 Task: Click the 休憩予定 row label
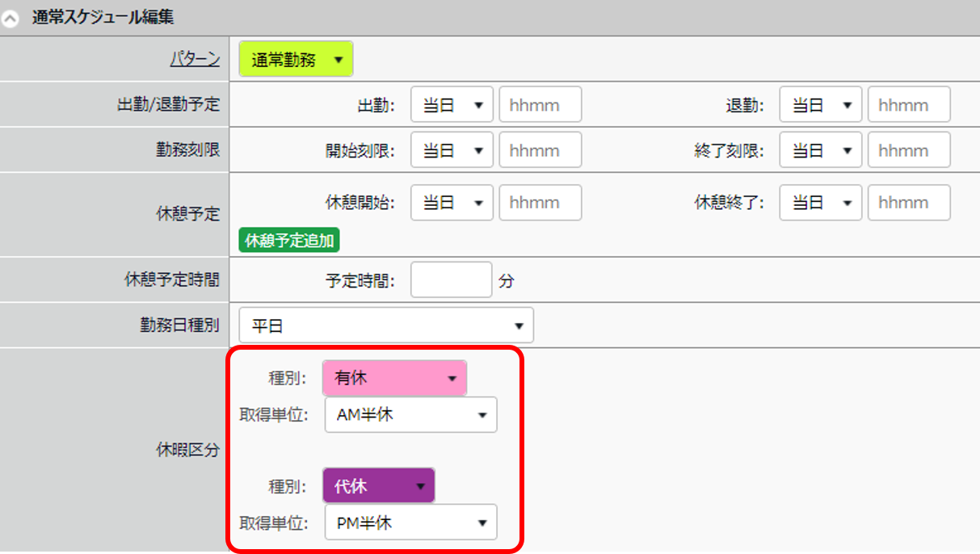(x=187, y=215)
